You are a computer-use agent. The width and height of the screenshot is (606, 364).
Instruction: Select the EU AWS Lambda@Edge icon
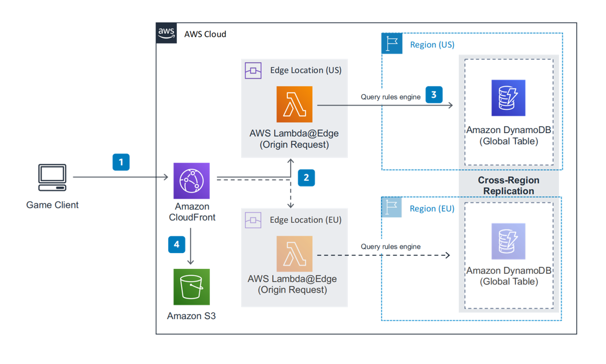coord(294,254)
